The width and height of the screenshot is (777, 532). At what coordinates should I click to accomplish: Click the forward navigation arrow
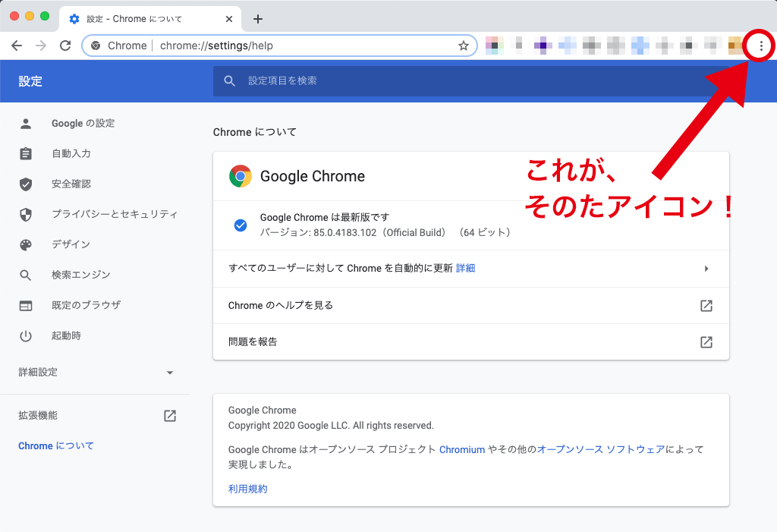click(x=41, y=46)
